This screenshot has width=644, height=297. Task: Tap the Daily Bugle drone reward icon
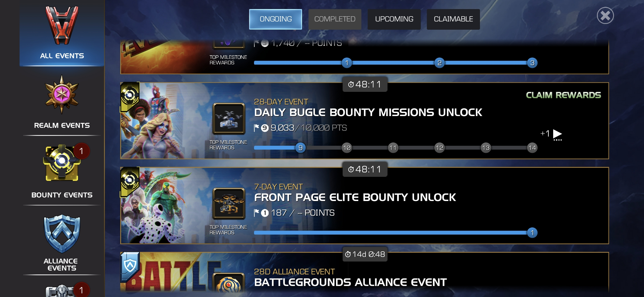229,119
